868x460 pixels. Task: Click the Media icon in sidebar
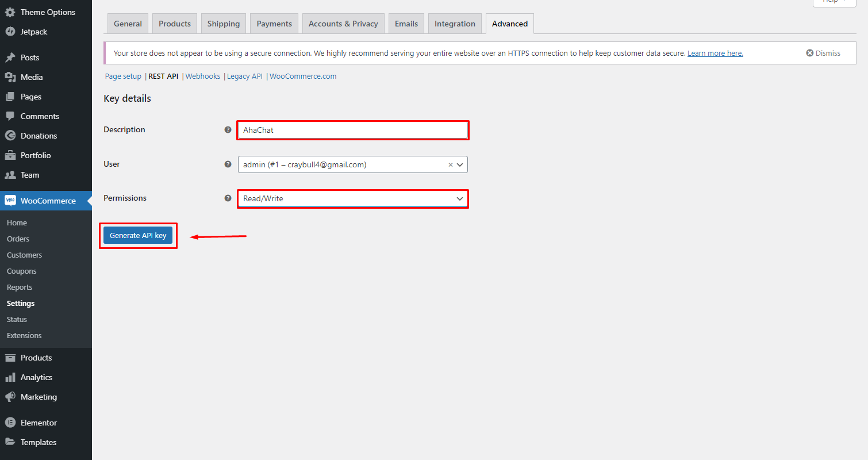pos(10,77)
